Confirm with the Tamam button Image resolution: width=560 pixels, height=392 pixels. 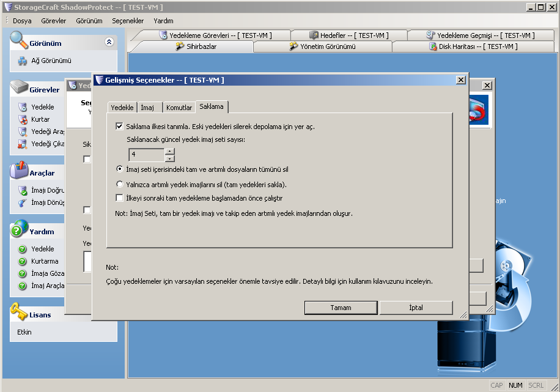(341, 308)
